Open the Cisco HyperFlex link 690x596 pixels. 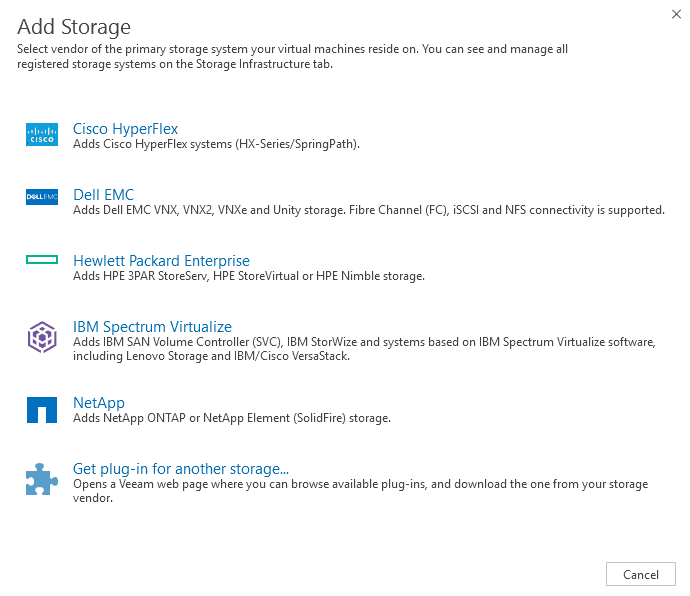click(x=125, y=129)
